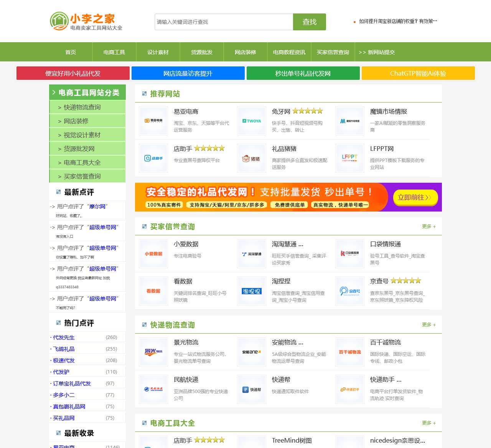Open the 魔镜市场情报 site title link

[x=389, y=112]
